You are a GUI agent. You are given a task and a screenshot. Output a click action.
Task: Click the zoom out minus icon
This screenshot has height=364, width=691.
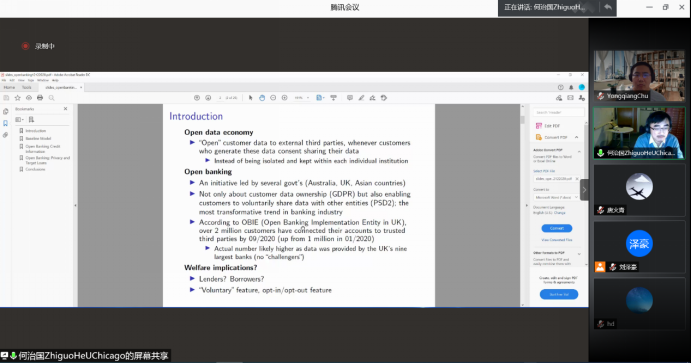(x=273, y=98)
